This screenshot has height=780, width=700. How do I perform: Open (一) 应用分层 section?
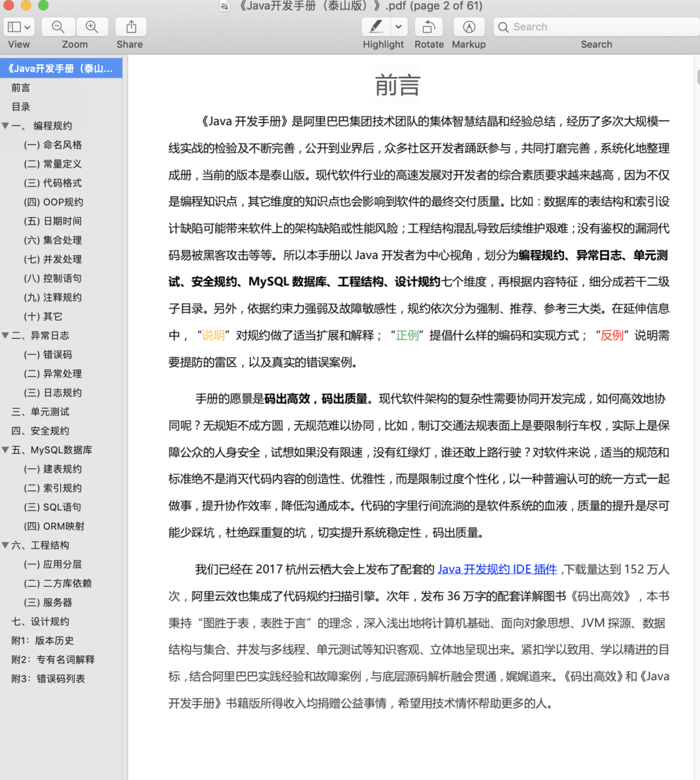coord(52,565)
